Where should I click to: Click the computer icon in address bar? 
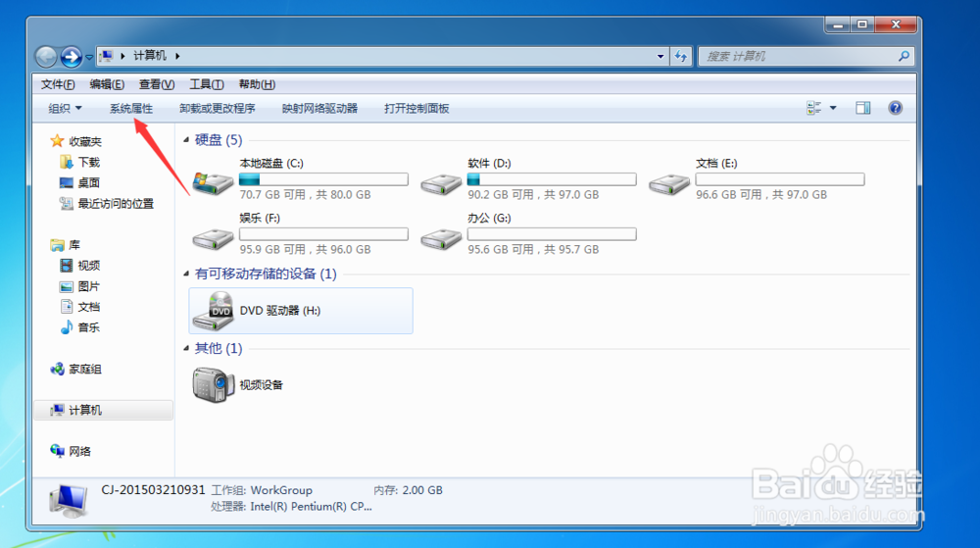tap(106, 56)
